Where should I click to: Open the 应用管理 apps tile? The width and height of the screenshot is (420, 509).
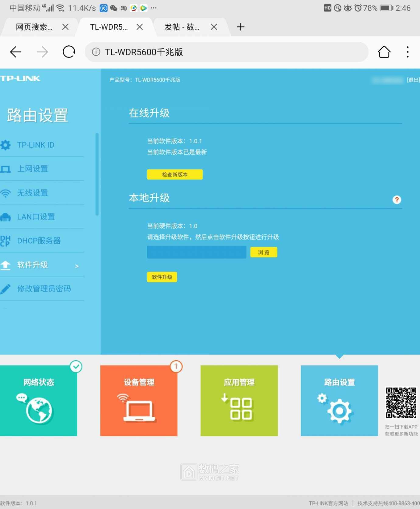[x=239, y=401]
